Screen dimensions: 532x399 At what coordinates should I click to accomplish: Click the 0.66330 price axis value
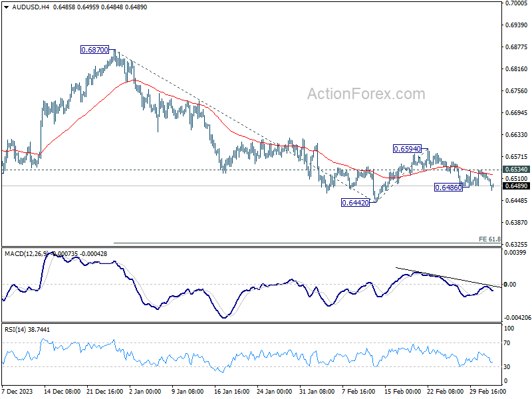517,135
